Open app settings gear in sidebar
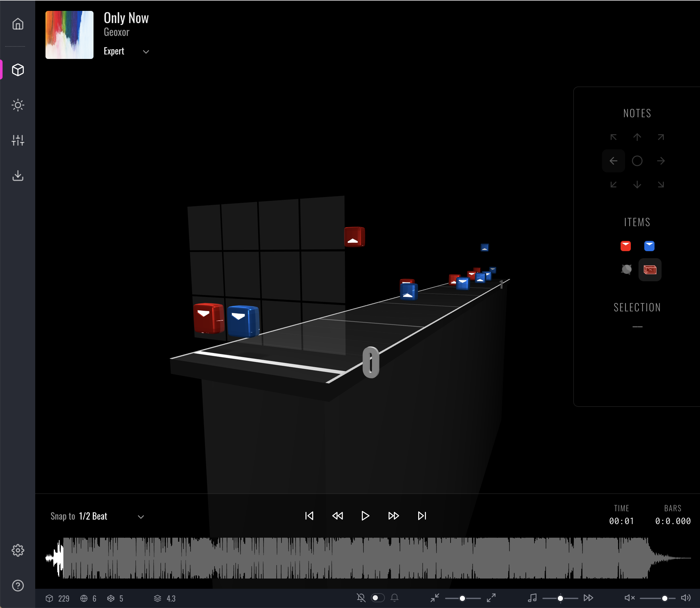700x608 pixels. 18,550
